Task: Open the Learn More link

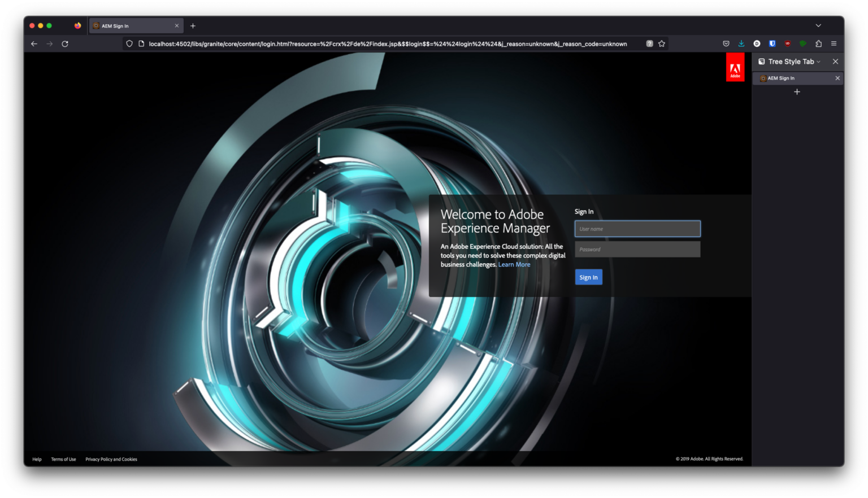Action: 514,264
